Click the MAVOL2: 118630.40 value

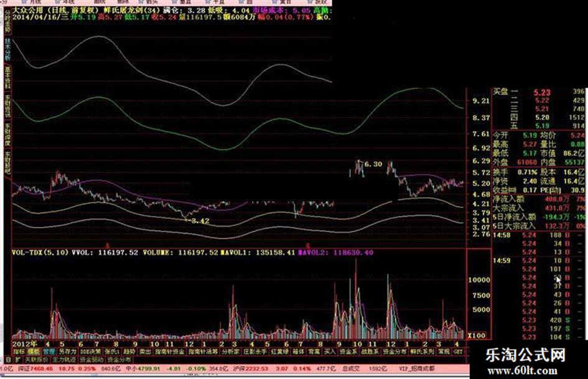click(335, 253)
